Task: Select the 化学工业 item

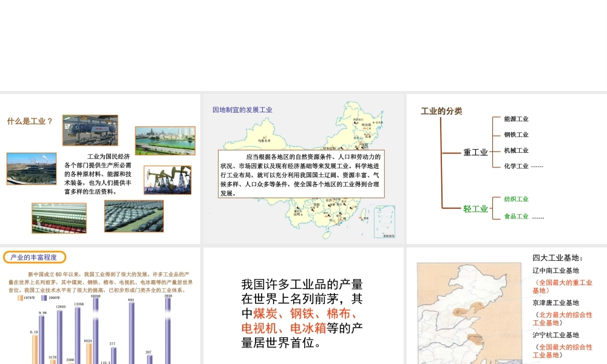Action: [x=516, y=166]
